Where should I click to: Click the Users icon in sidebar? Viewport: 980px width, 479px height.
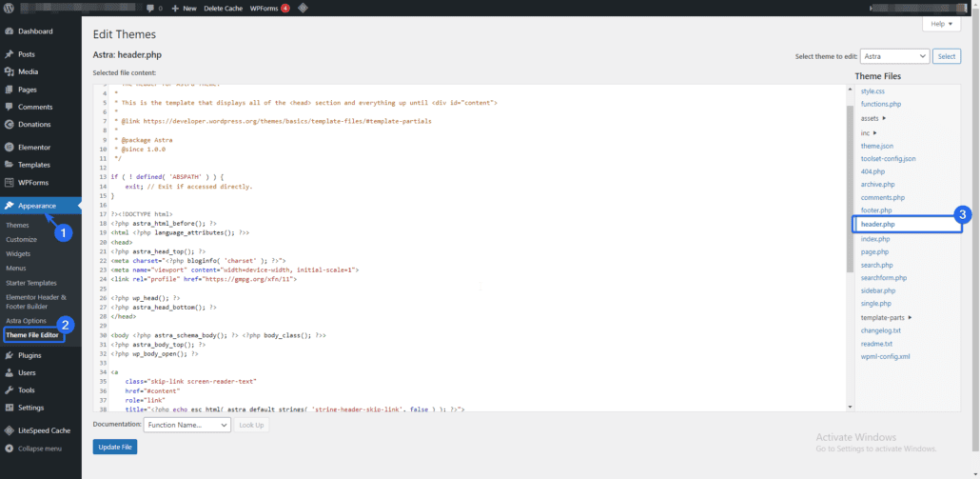click(10, 372)
